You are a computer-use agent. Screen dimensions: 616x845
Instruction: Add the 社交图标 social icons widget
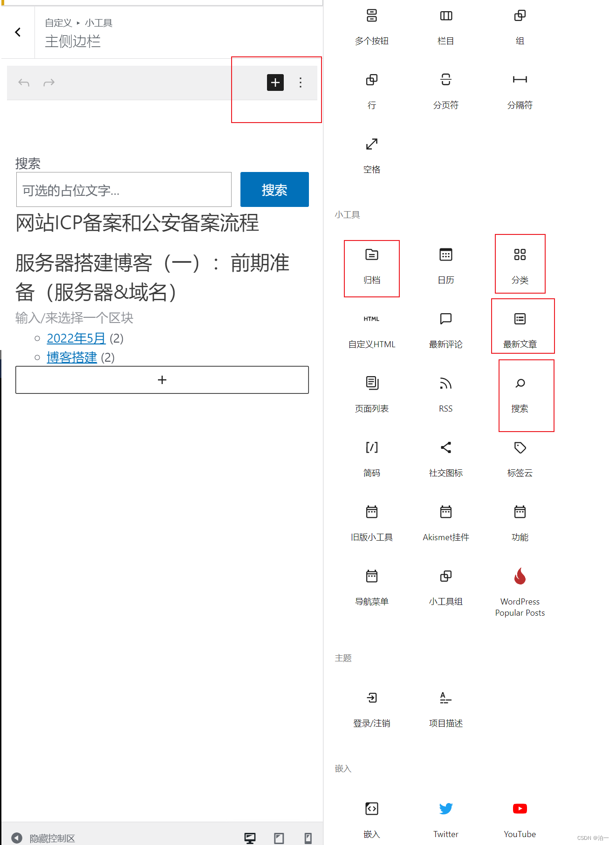[x=445, y=460]
